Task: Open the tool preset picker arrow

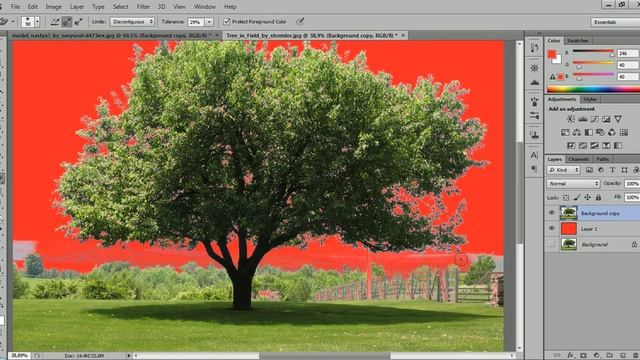Action: pos(13,22)
